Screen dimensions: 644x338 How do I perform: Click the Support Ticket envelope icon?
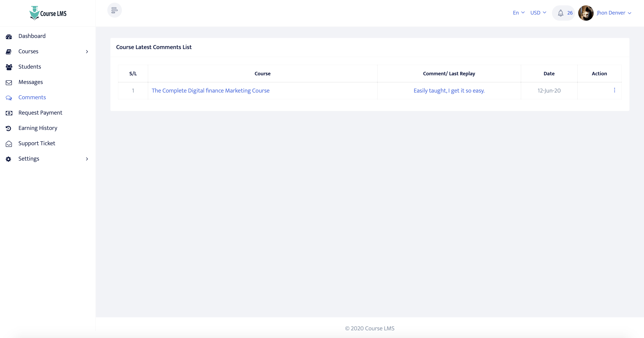coord(9,144)
